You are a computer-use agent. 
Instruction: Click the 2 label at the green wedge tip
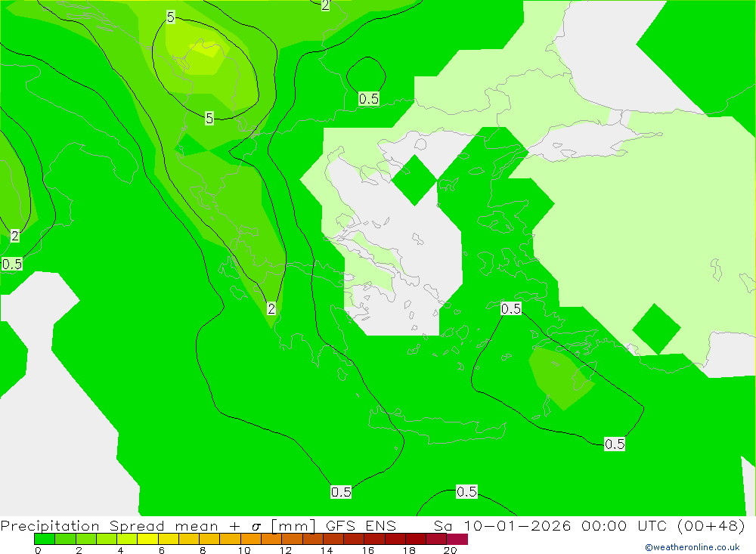click(x=271, y=308)
